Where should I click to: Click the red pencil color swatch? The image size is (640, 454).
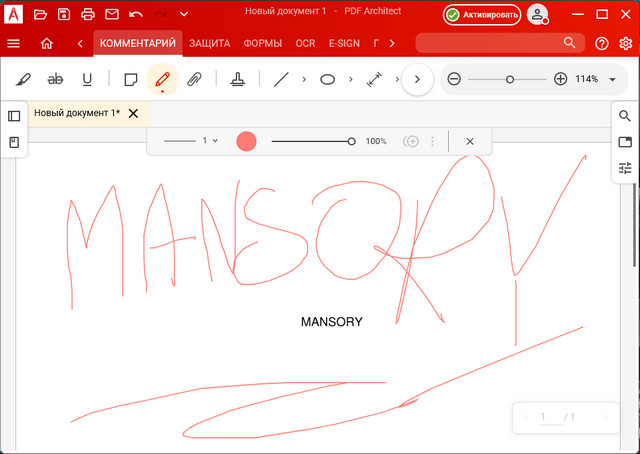246,142
